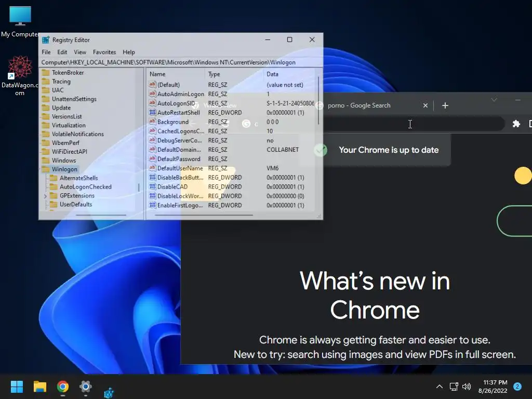This screenshot has height=399, width=532.
Task: Select the AlternateShells subkey
Action: (x=79, y=178)
